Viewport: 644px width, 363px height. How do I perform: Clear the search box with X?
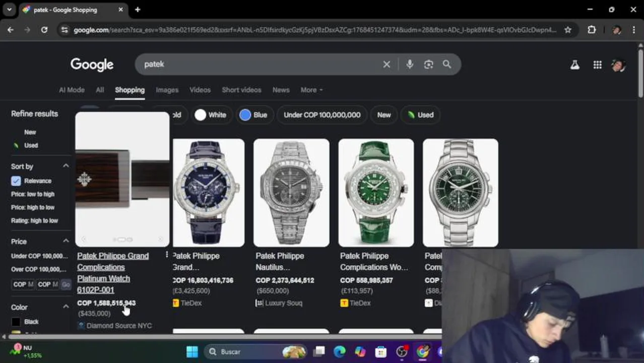coord(387,65)
